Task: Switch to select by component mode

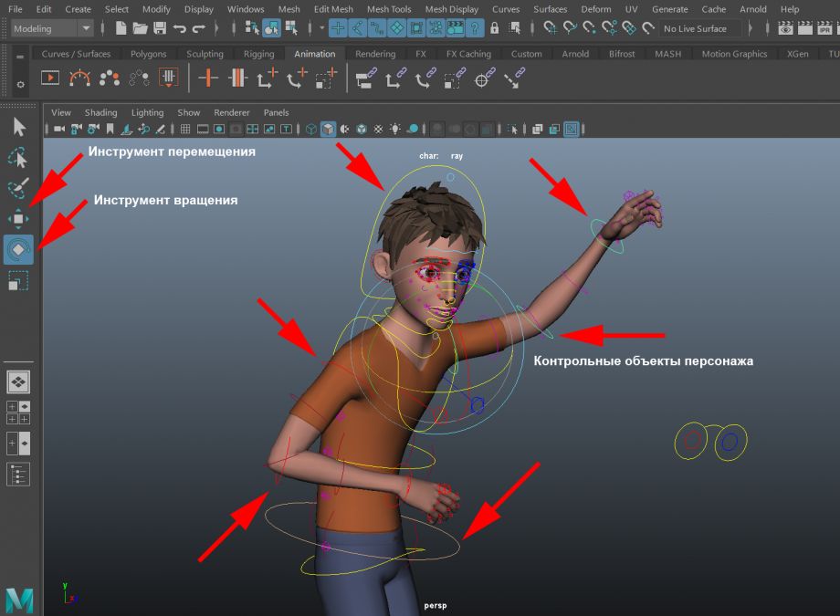Action: (291, 28)
